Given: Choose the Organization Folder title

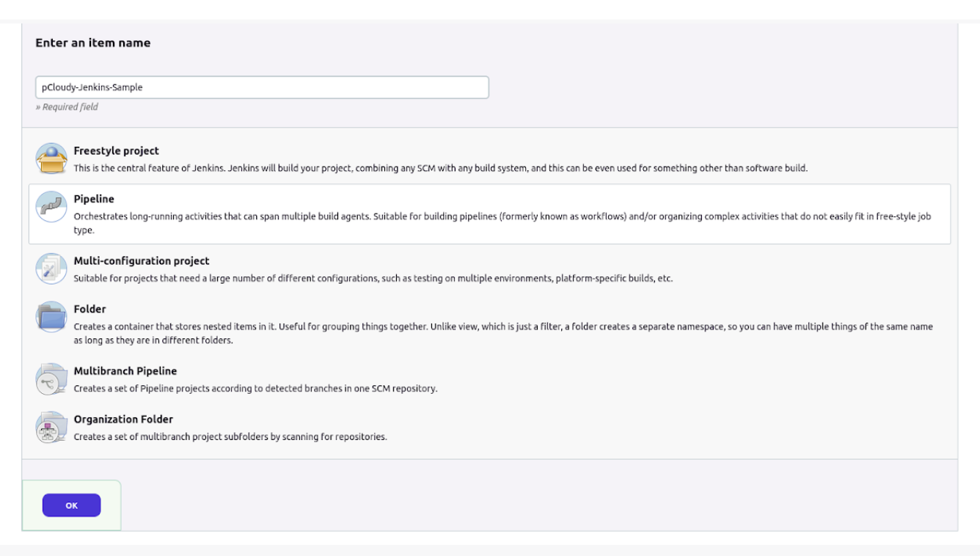Looking at the screenshot, I should pos(123,420).
